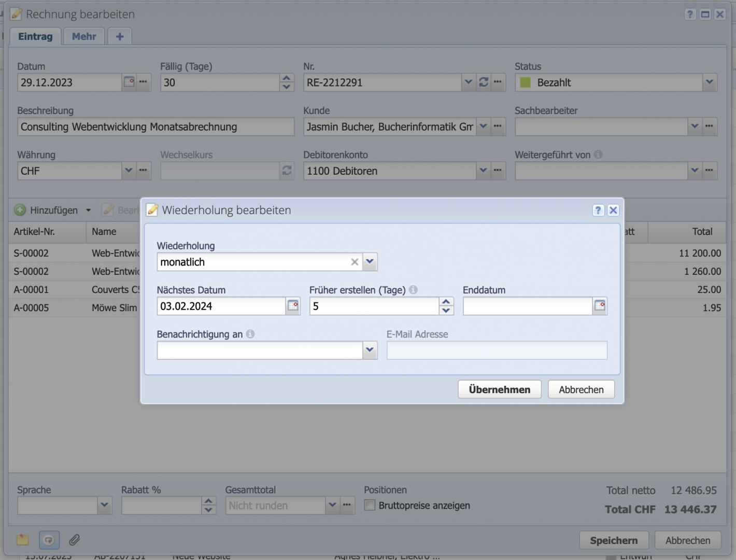This screenshot has width=736, height=560.
Task: Switch to the Mehr tab
Action: [x=83, y=36]
